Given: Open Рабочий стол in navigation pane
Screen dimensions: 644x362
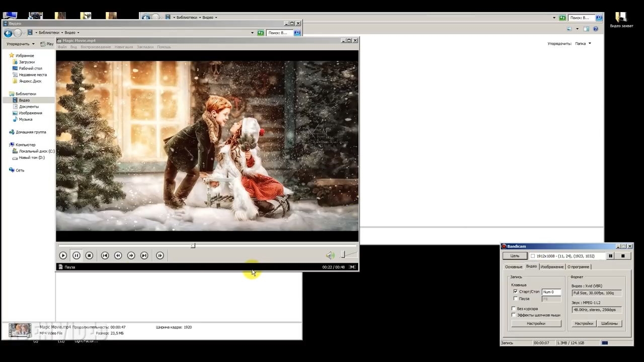Looking at the screenshot, I should 30,68.
